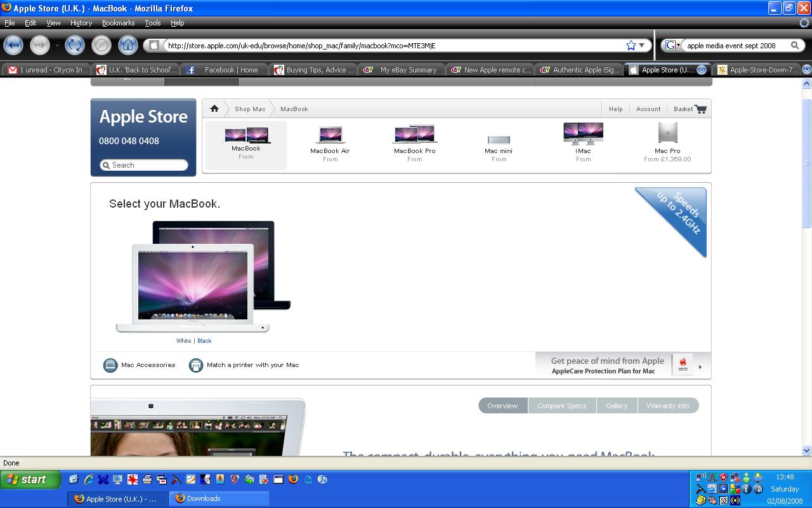
Task: Click Shop Mac breadcrumb
Action: click(250, 109)
